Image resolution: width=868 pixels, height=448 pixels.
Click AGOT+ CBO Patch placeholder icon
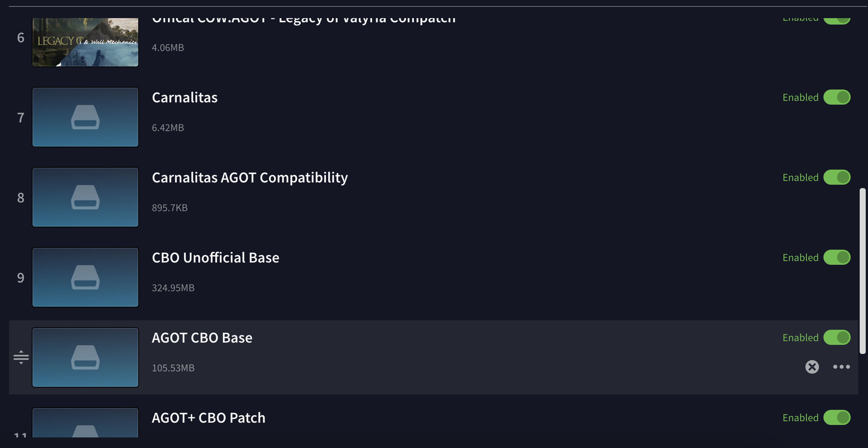click(85, 423)
